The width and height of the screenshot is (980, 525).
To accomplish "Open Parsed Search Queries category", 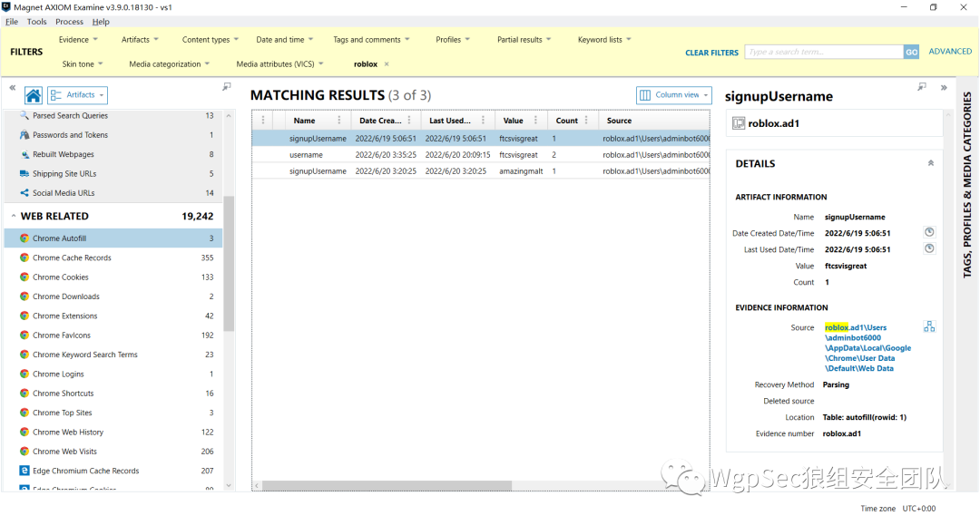I will click(x=113, y=115).
